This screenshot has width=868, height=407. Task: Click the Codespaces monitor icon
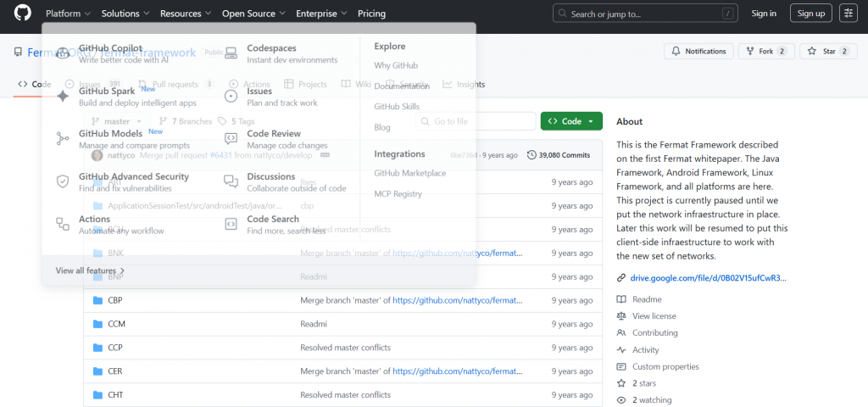pyautogui.click(x=231, y=53)
